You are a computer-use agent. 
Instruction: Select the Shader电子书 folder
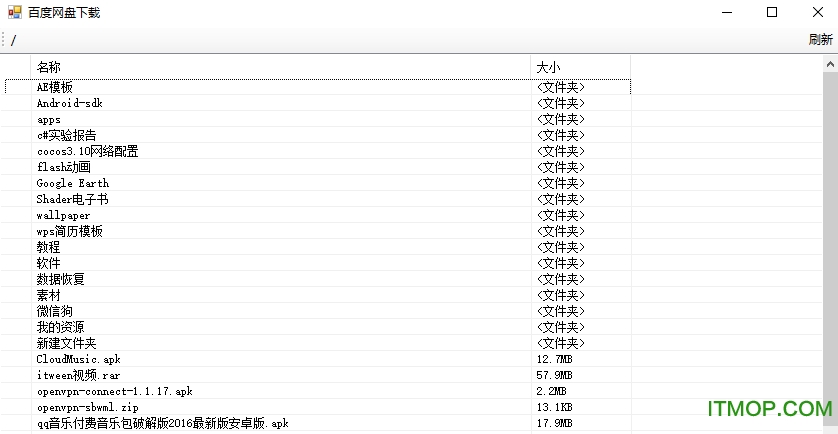pyautogui.click(x=73, y=199)
